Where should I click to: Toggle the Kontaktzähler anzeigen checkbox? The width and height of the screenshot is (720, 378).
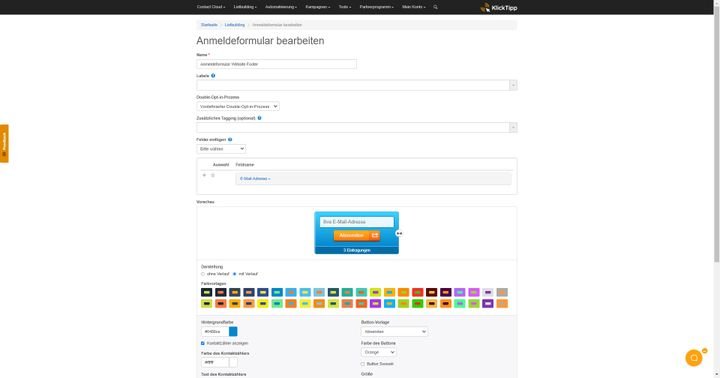click(202, 343)
